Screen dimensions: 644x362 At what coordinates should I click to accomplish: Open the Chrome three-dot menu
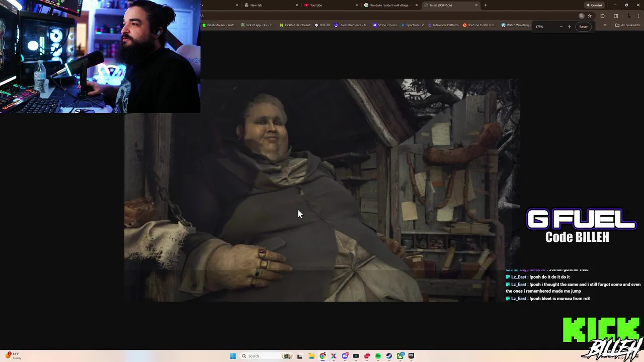(638, 16)
